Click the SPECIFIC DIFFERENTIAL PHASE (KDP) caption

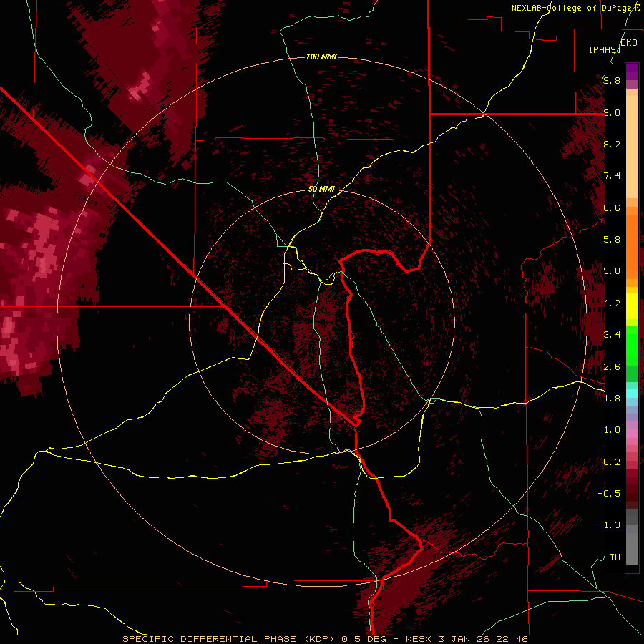(x=227, y=639)
